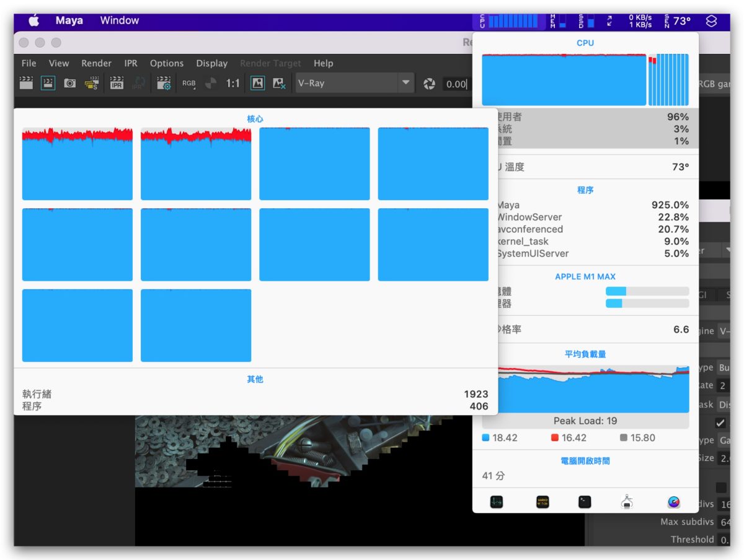The height and width of the screenshot is (560, 744).
Task: Click the network speed indicator in menu bar
Action: coord(631,22)
